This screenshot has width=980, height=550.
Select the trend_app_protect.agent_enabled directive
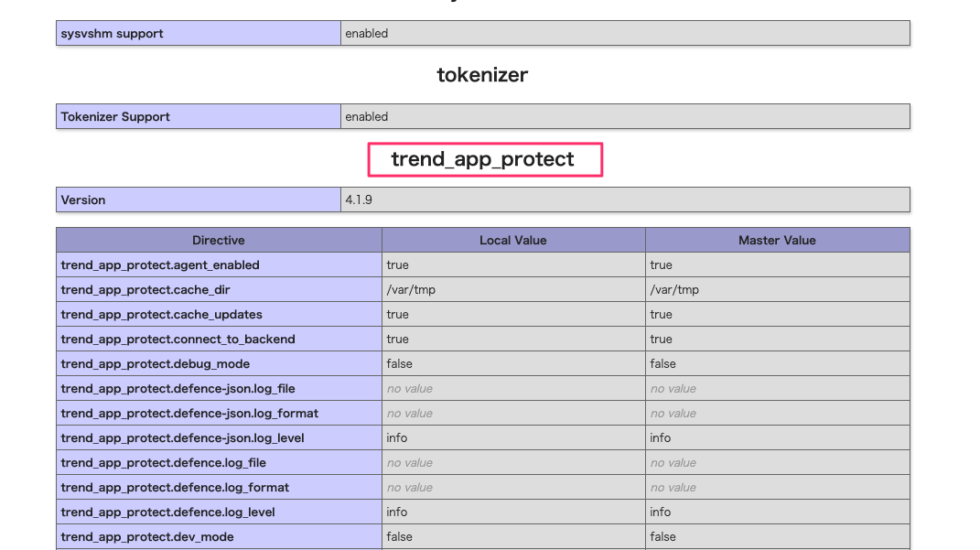[159, 264]
